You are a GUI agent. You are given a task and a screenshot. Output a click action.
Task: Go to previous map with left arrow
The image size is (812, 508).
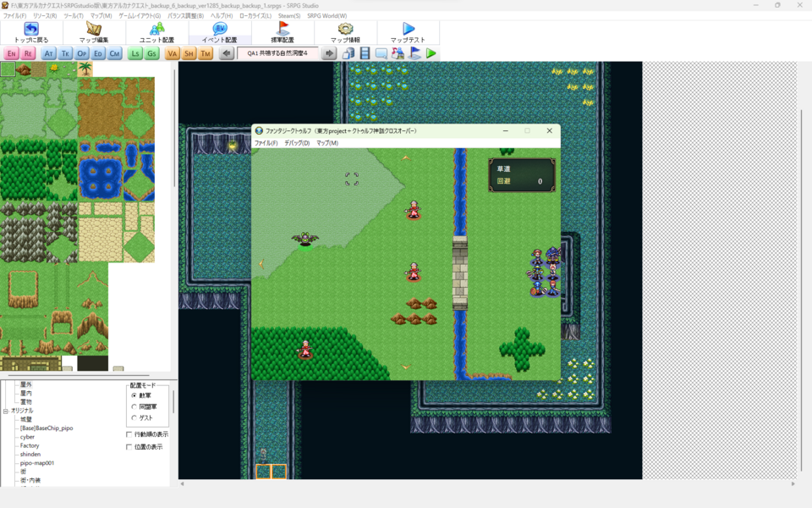coord(227,53)
